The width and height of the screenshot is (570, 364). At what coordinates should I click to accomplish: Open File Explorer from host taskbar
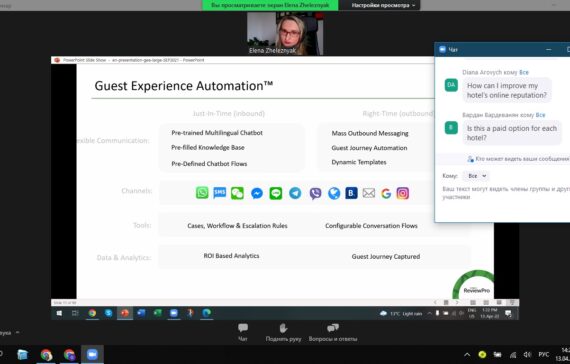[22, 354]
